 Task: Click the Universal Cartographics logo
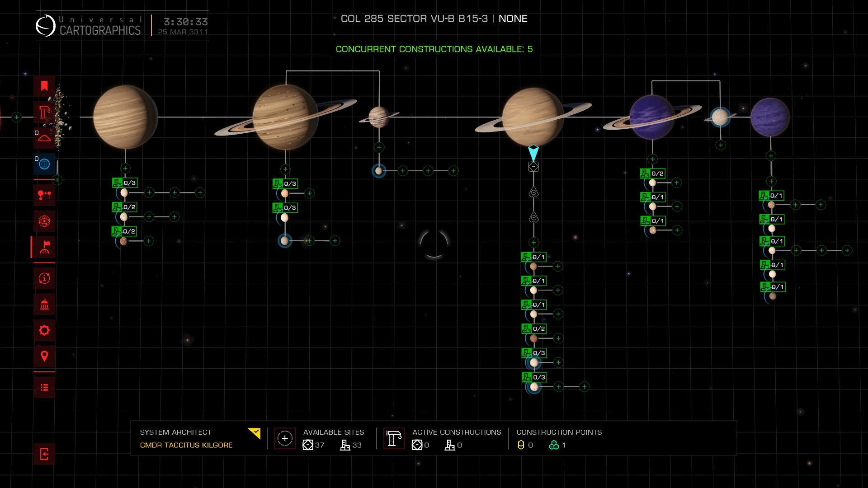point(89,26)
